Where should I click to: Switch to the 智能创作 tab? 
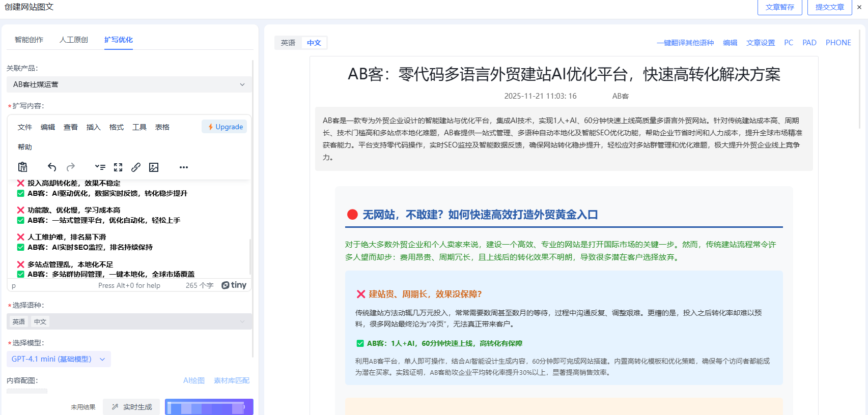(29, 40)
